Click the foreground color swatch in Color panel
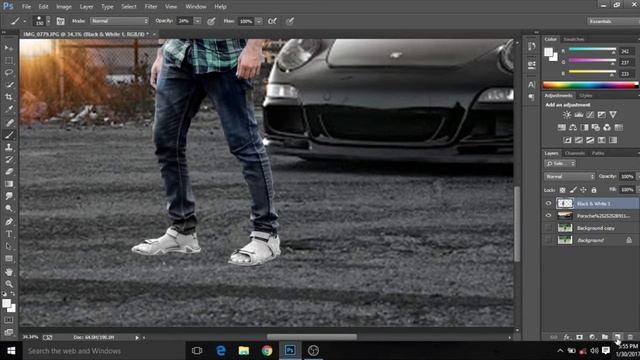 [x=548, y=52]
